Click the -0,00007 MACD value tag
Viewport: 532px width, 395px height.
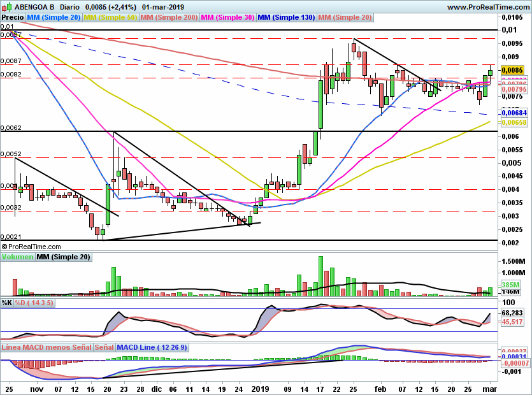pos(515,363)
